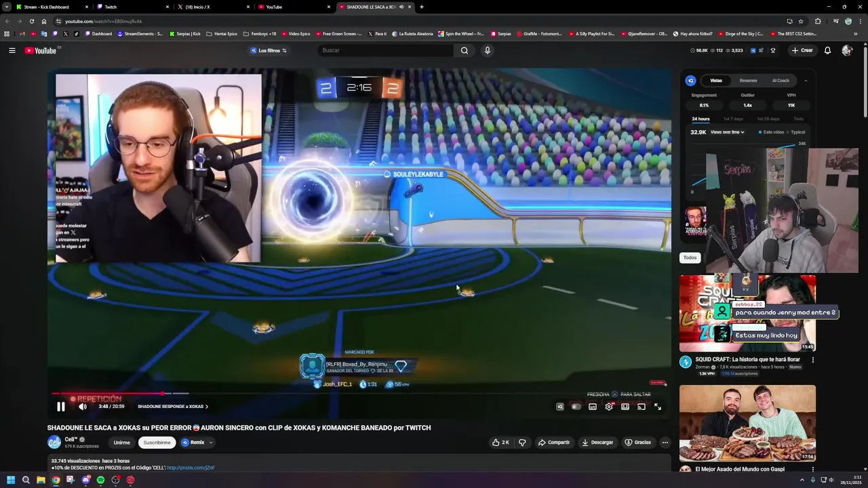Open the YouTube guide hamburger menu
Screen dimensions: 868x488
coord(12,50)
